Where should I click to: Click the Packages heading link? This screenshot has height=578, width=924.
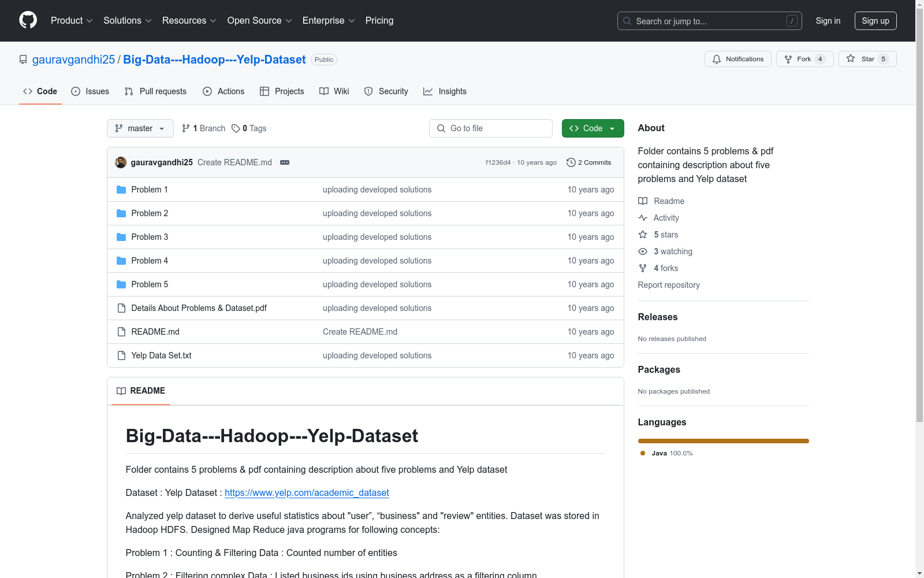click(x=659, y=369)
